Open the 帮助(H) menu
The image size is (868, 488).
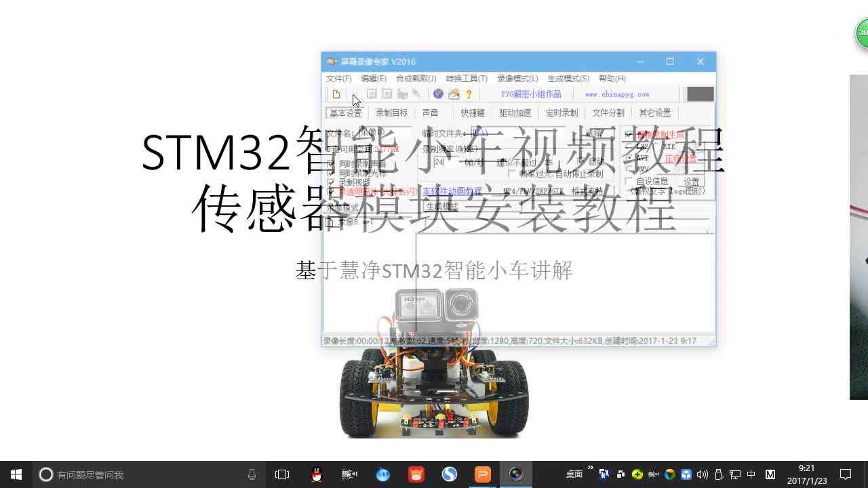pos(612,79)
